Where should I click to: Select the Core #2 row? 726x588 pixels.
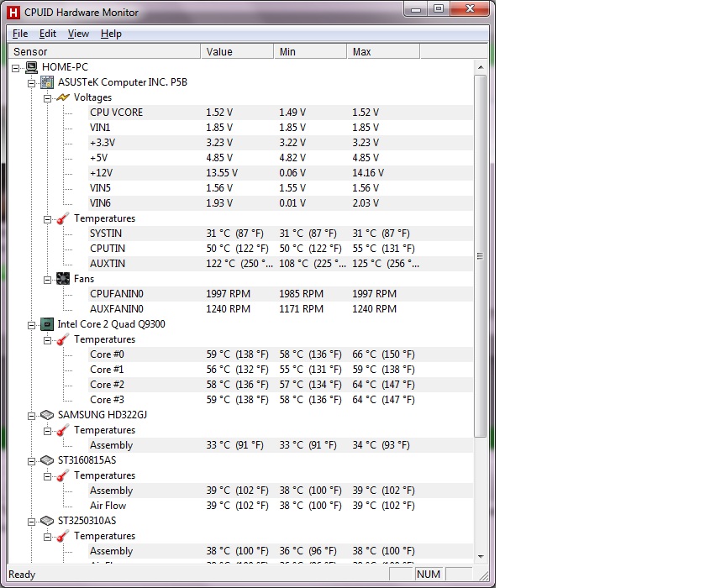(x=281, y=385)
